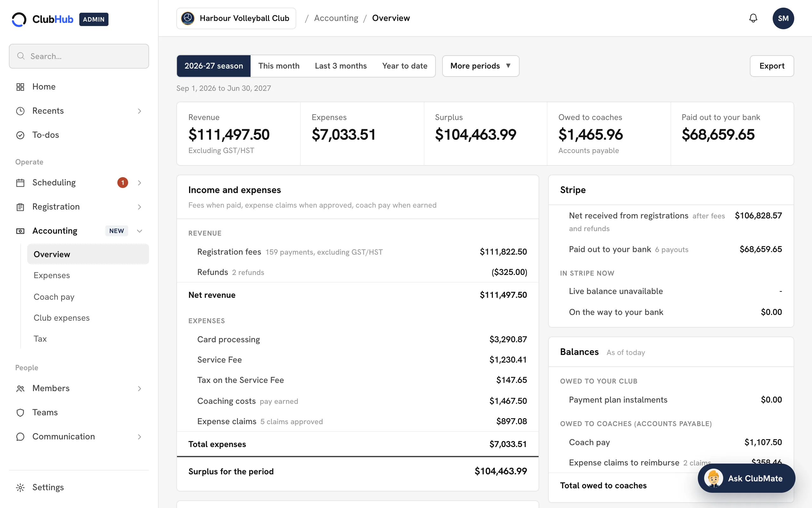
Task: Click the Scheduling notification badge
Action: 122,183
